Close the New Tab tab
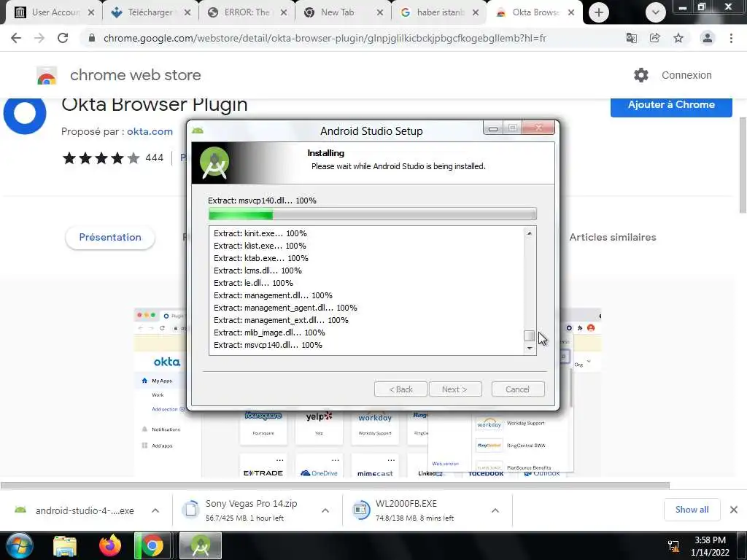This screenshot has height=560, width=747. 379,12
